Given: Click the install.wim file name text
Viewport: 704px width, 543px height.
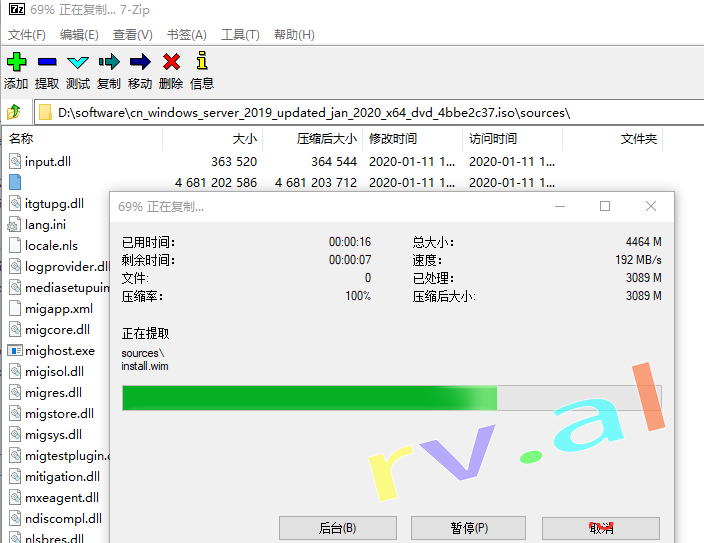Looking at the screenshot, I should (145, 366).
